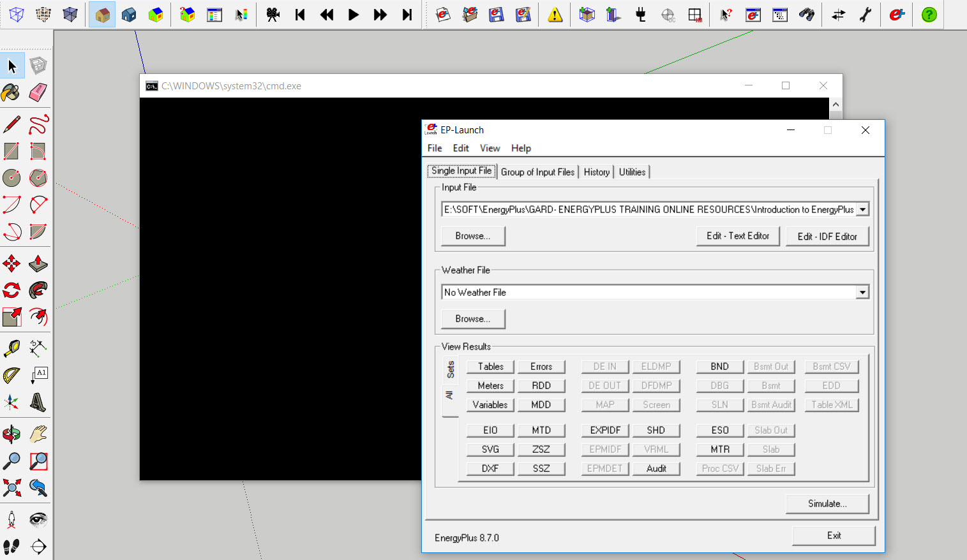Click the Save EnergyPlus file floppy icon
The image size is (967, 560).
pyautogui.click(x=497, y=14)
